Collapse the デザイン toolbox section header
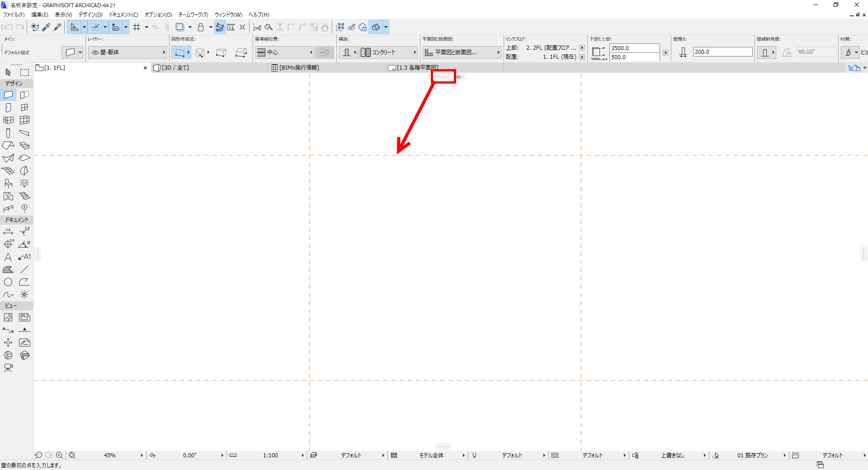Image resolution: width=868 pixels, height=470 pixels. click(x=17, y=83)
